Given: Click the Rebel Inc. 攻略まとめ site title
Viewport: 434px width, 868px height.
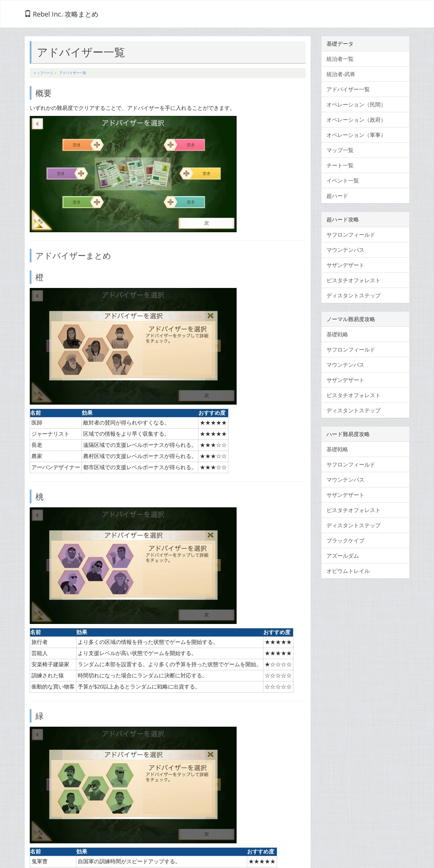Looking at the screenshot, I should (65, 14).
